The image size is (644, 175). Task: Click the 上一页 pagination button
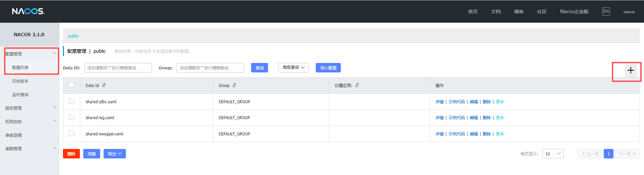tap(590, 154)
